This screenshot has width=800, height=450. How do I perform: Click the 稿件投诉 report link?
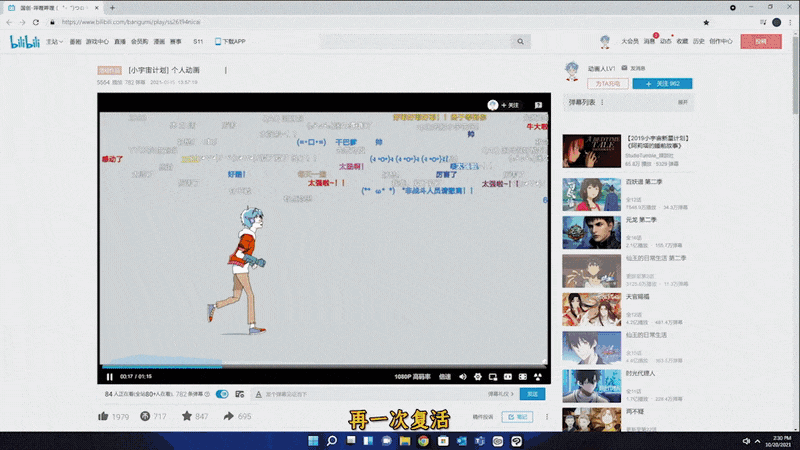483,417
